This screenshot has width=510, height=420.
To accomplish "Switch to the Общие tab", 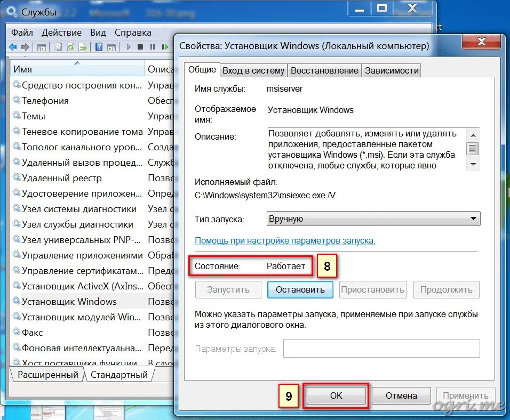I will (202, 70).
